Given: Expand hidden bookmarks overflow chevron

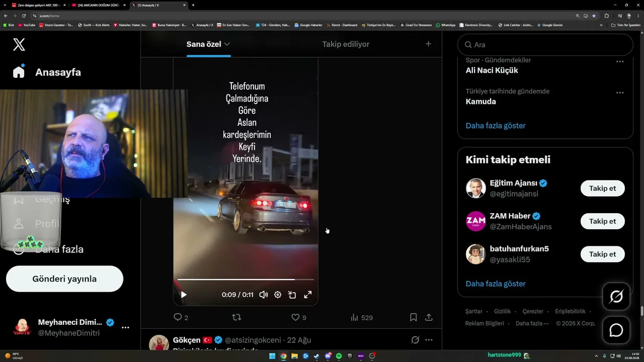Looking at the screenshot, I should (601, 25).
